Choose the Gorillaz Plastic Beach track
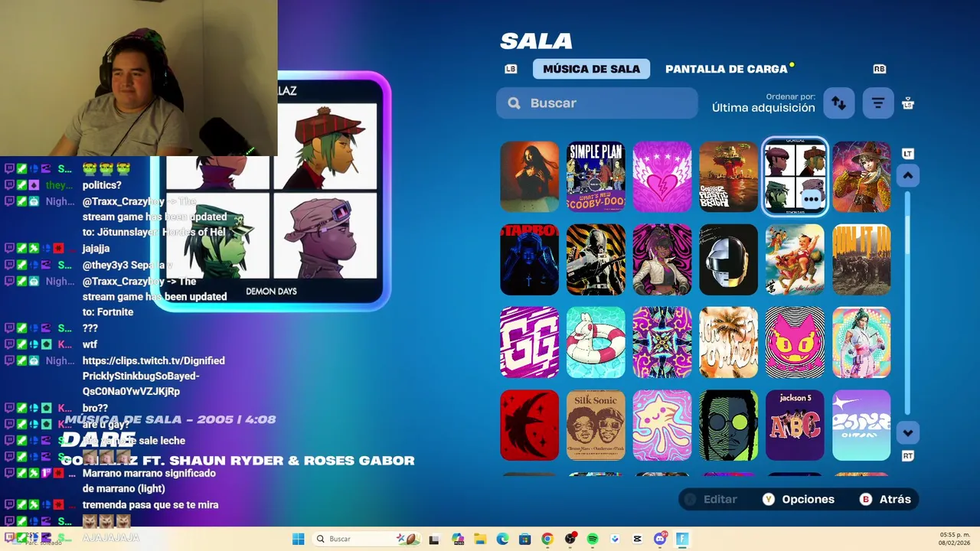 point(729,177)
